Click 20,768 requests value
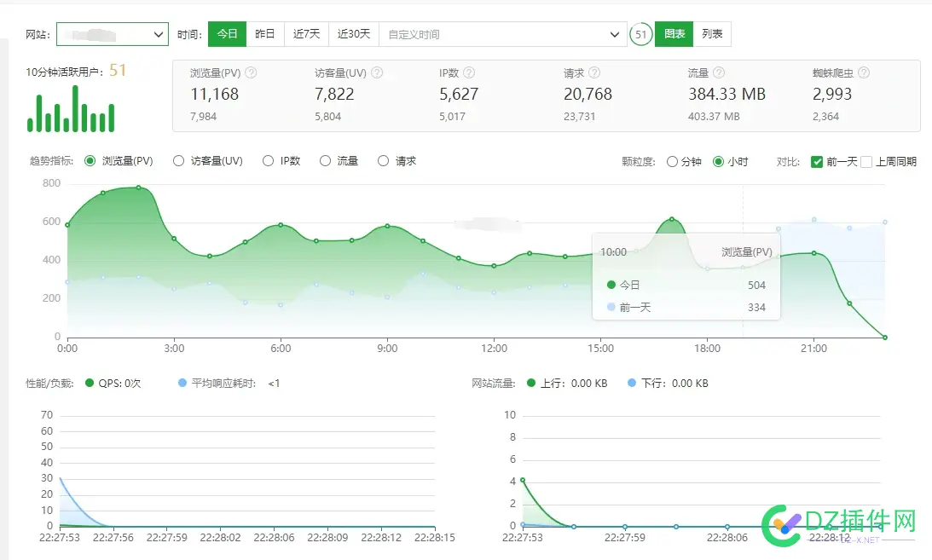The image size is (932, 560). (x=588, y=95)
